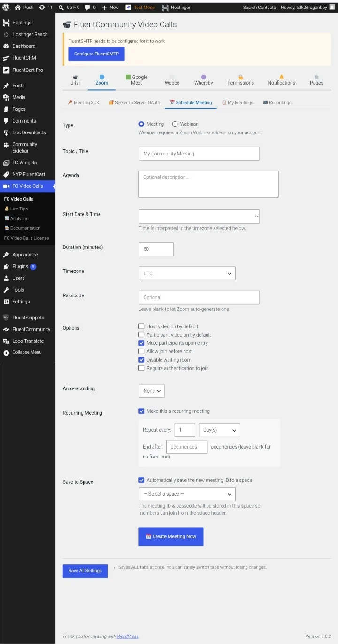Open the Select a space dropdown
The image size is (338, 644).
click(x=187, y=494)
